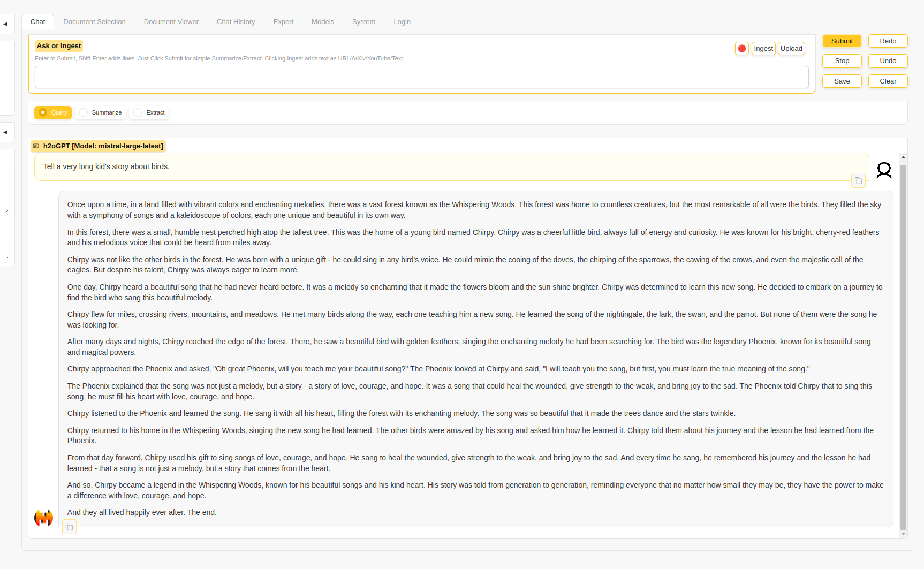Click the Mistral bot avatar icon
924x569 pixels.
click(43, 518)
